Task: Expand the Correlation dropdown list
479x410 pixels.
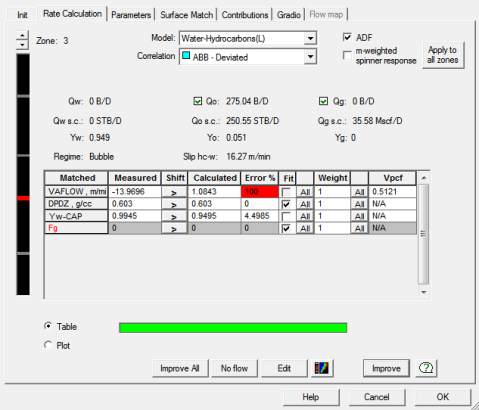Action: (x=310, y=57)
